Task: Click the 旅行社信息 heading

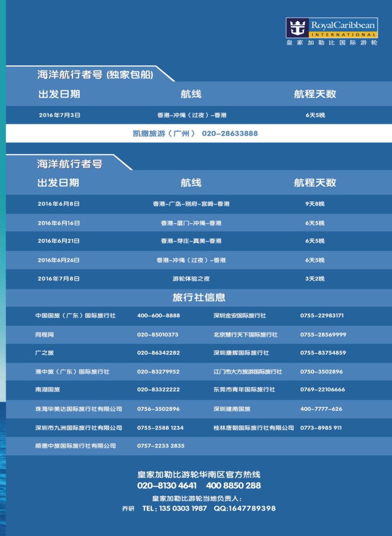Action: point(199,298)
